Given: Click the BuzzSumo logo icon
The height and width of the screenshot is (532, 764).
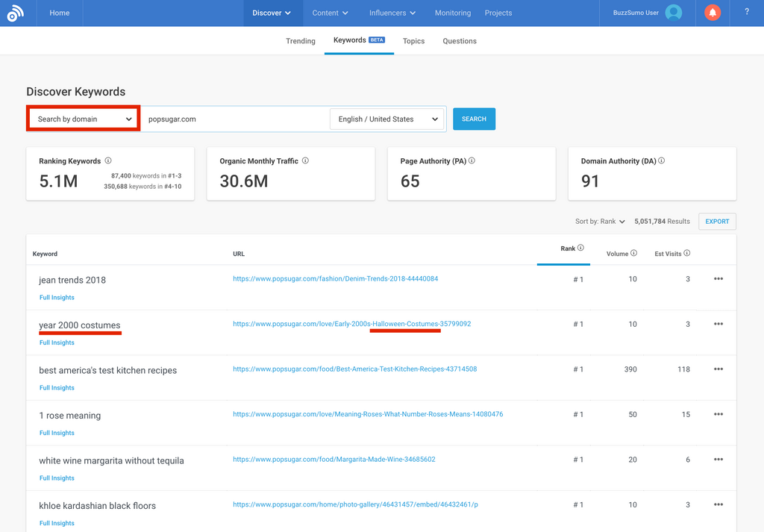Looking at the screenshot, I should pyautogui.click(x=15, y=13).
